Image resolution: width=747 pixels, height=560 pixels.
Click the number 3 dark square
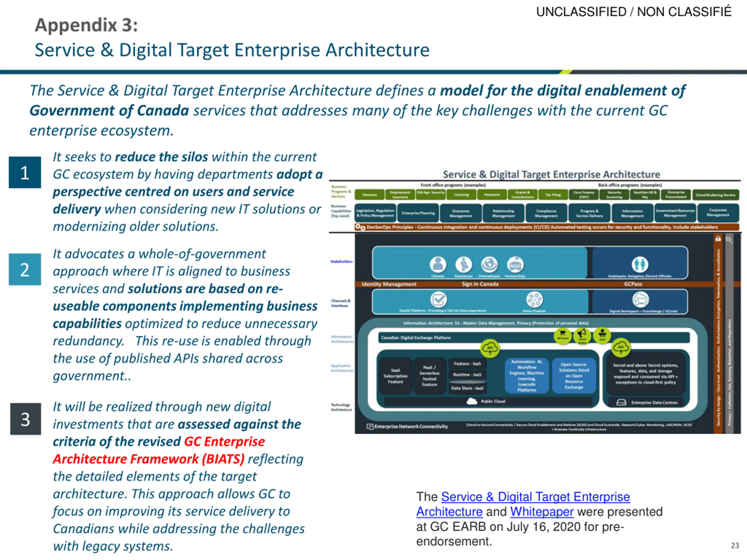(x=26, y=419)
